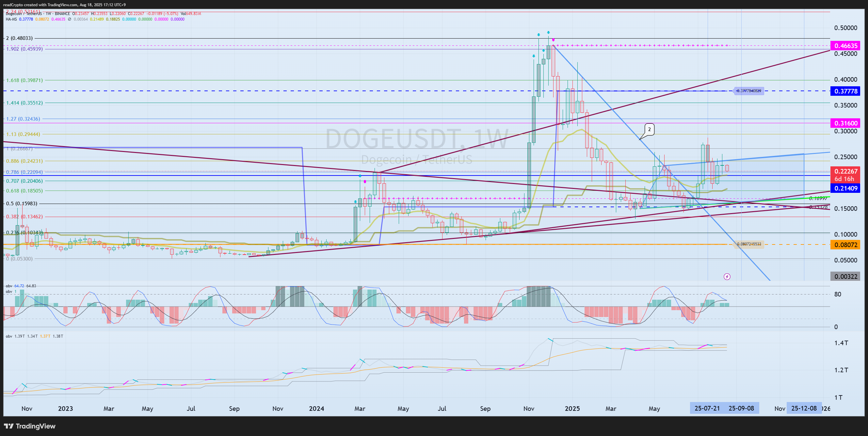Click Fib level label 0 (0.05300)
The image size is (868, 436).
click(20, 259)
